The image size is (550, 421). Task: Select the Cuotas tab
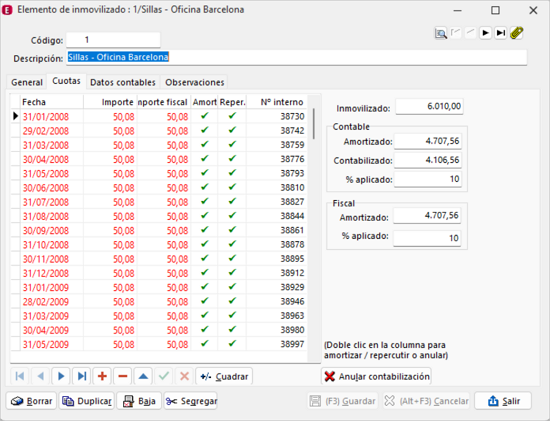click(x=66, y=81)
